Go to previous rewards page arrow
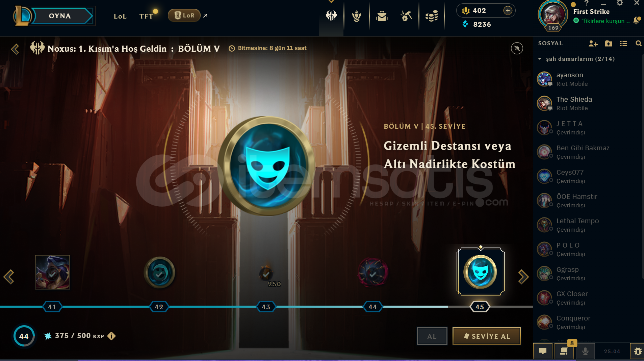Viewport: 644px width, 361px height. click(9, 277)
